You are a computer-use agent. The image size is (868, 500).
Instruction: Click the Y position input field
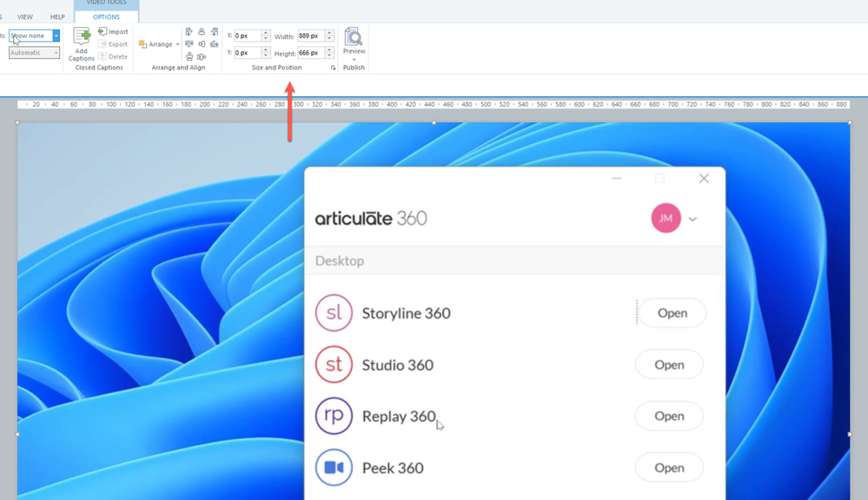pyautogui.click(x=248, y=53)
